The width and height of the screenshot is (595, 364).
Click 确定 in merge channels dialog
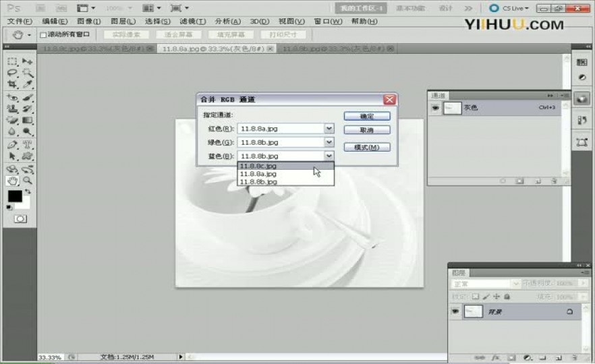point(367,116)
